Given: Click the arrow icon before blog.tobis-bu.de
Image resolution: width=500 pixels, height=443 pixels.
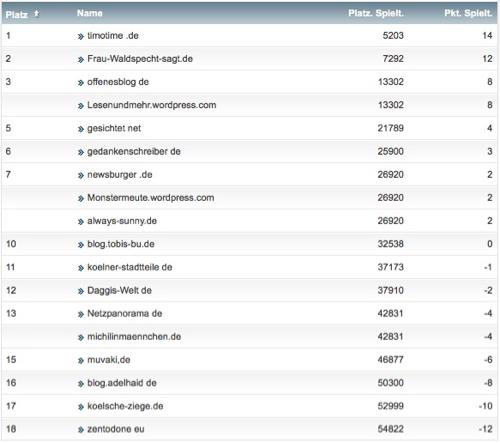Looking at the screenshot, I should 81,245.
